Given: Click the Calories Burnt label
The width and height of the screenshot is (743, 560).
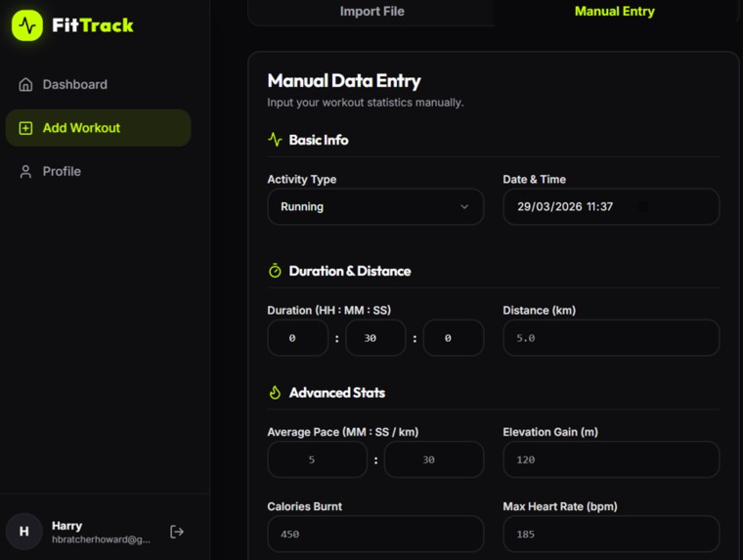Looking at the screenshot, I should click(x=304, y=506).
